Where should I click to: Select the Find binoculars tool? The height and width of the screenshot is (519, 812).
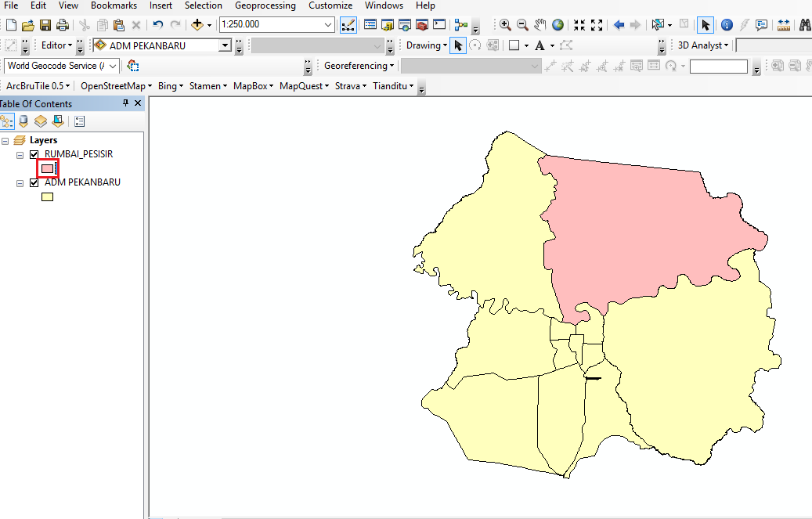point(805,24)
